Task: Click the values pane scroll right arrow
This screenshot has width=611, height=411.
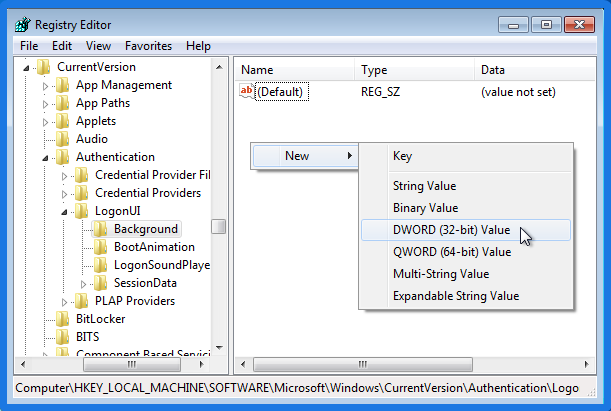Action: (586, 365)
